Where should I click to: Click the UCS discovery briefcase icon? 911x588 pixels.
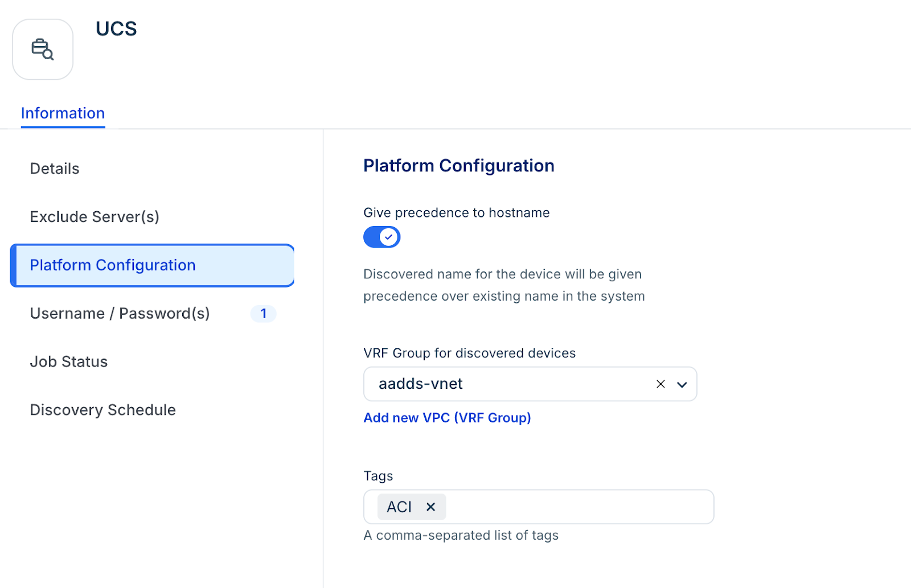tap(43, 50)
